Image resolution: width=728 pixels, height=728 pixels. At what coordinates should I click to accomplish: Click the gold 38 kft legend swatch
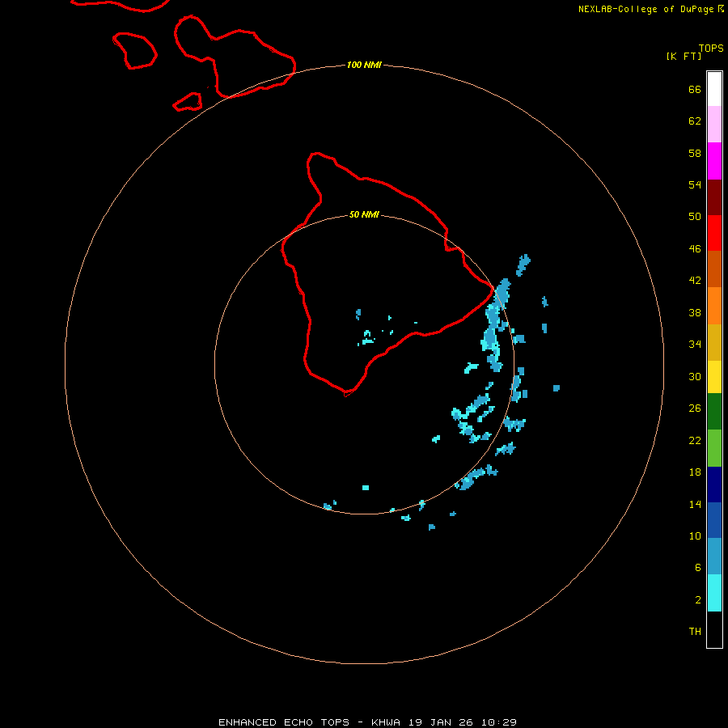714,342
